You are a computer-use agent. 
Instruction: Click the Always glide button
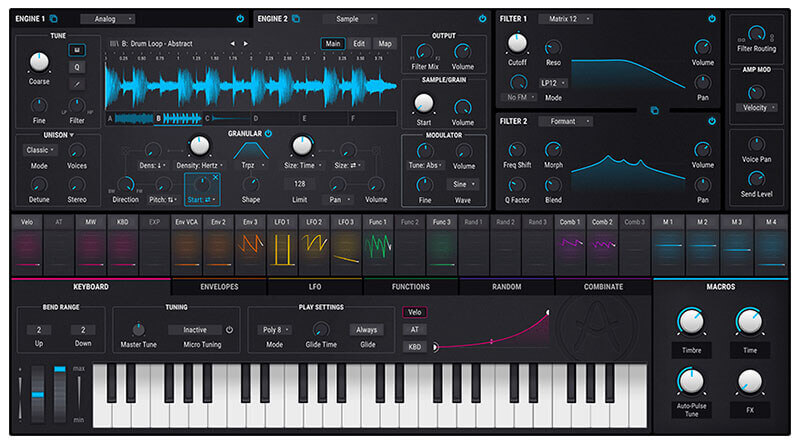[366, 330]
